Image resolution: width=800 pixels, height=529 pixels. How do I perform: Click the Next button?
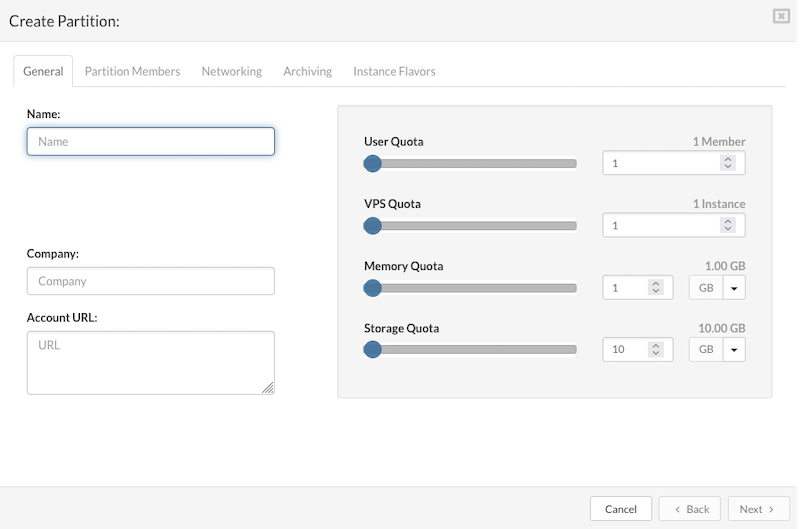coord(757,509)
